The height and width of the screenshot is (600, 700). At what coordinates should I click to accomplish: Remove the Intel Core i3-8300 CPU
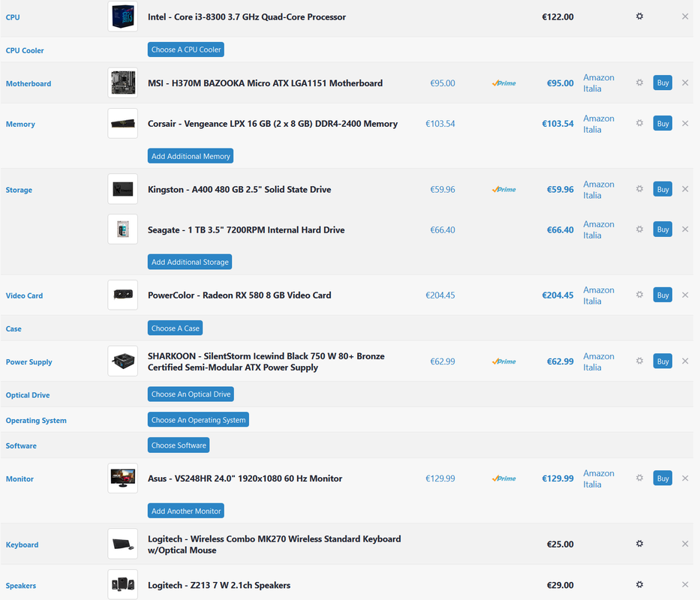[685, 16]
